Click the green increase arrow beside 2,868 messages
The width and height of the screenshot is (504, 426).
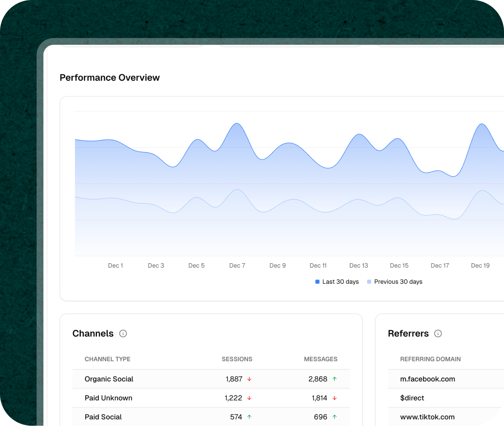(x=334, y=379)
